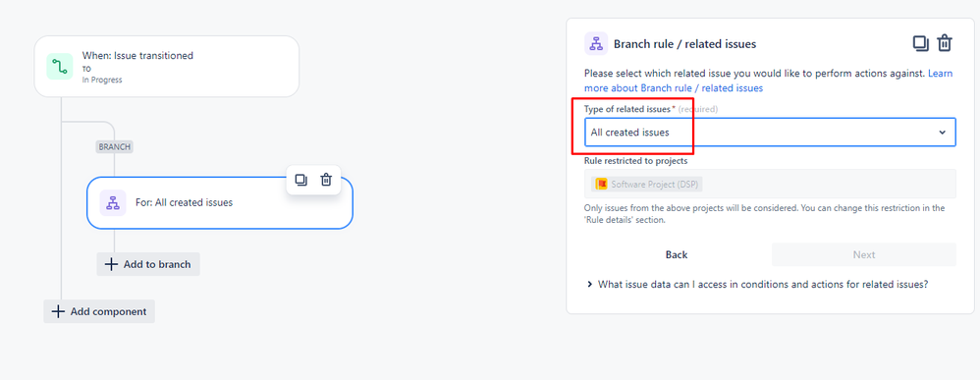Click the purple Branch rule icon in panel header
The image size is (980, 380).
point(596,44)
